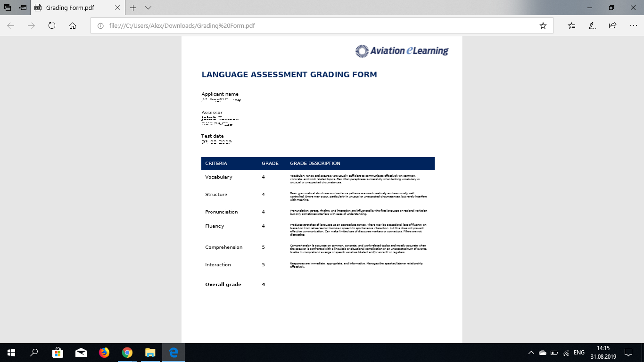Set current tabs aside
The height and width of the screenshot is (362, 644).
click(x=23, y=8)
